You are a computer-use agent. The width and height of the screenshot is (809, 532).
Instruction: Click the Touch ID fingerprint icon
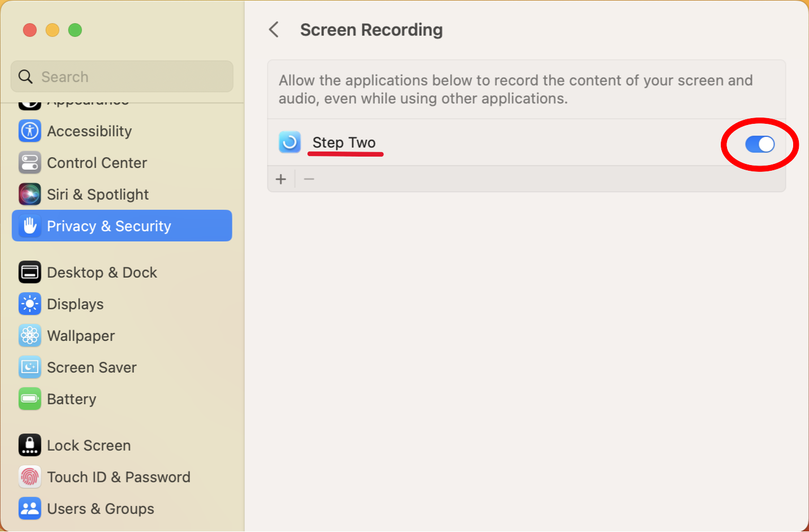click(x=30, y=477)
